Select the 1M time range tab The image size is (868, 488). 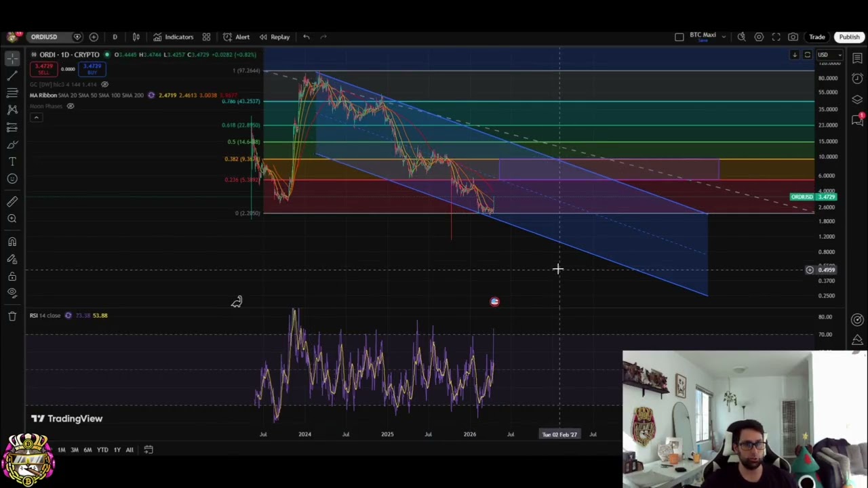coord(61,450)
